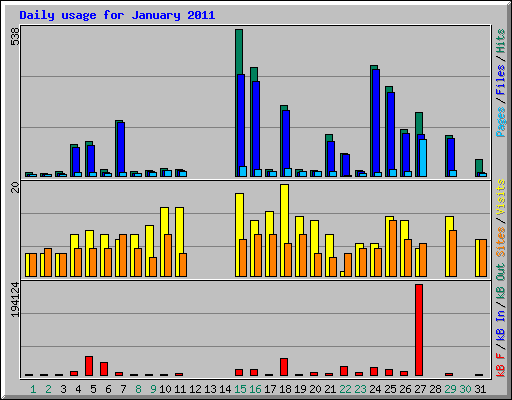The height and width of the screenshot is (400, 512).
Task: Click day 9 on the axis
Action: pyautogui.click(x=153, y=389)
